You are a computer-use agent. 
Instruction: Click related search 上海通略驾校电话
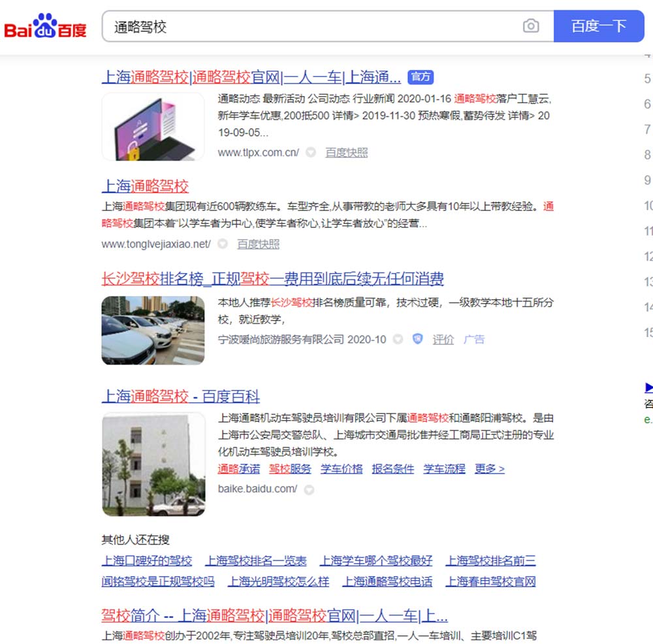pos(387,581)
